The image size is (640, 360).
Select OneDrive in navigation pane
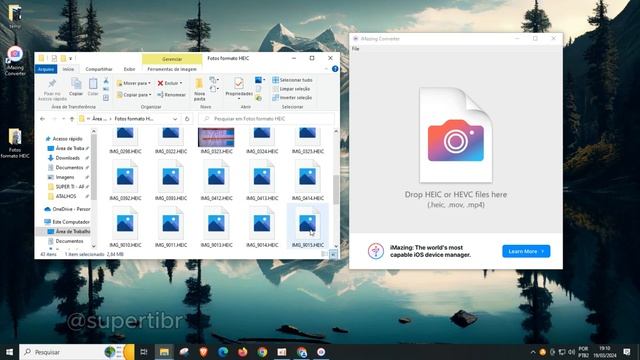[x=67, y=209]
